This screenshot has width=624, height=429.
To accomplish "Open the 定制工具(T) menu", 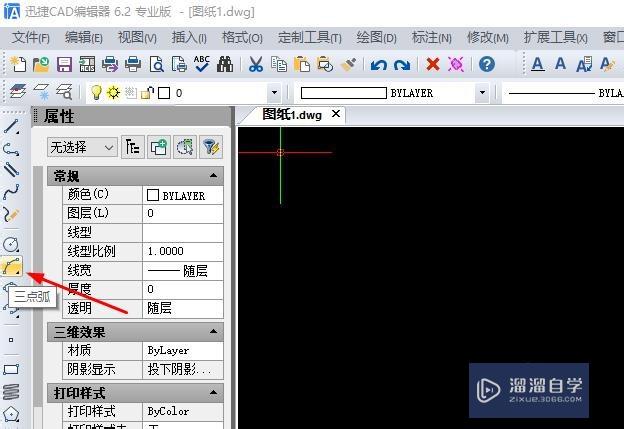I will (310, 38).
